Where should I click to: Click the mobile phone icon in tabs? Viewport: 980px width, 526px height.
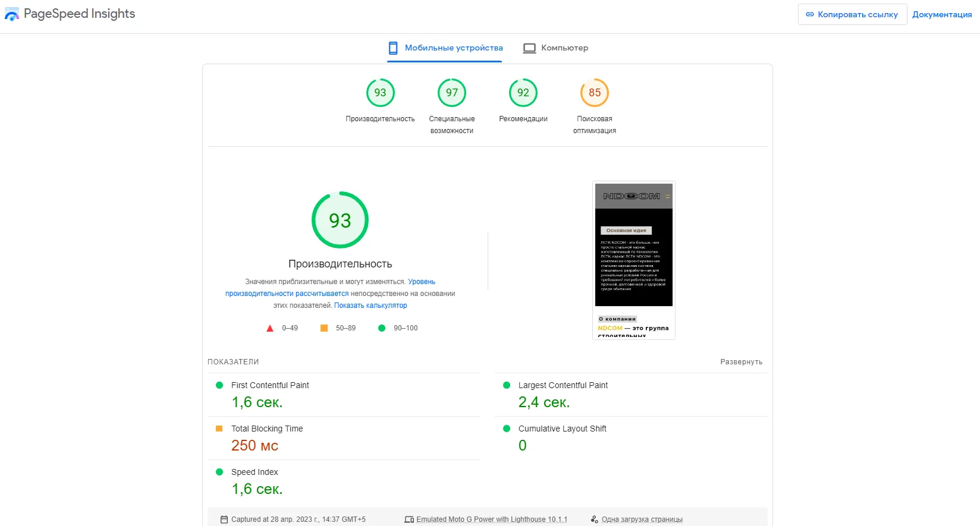393,48
